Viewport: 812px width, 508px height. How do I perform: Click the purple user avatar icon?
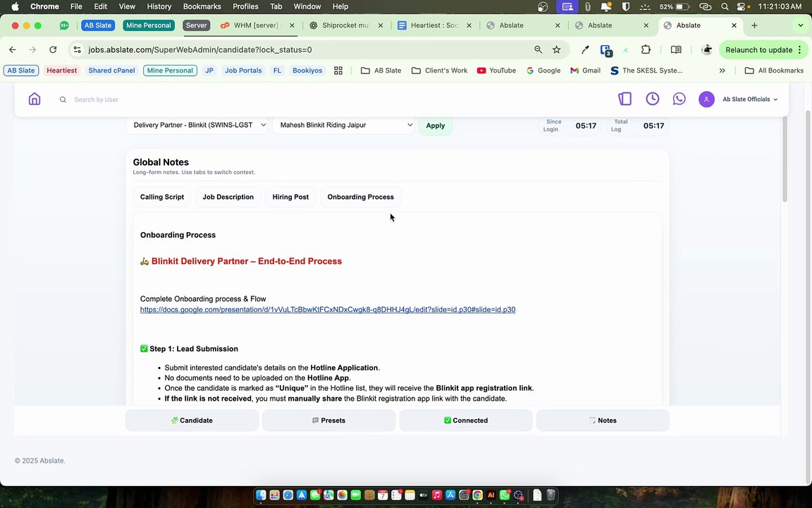[706, 99]
